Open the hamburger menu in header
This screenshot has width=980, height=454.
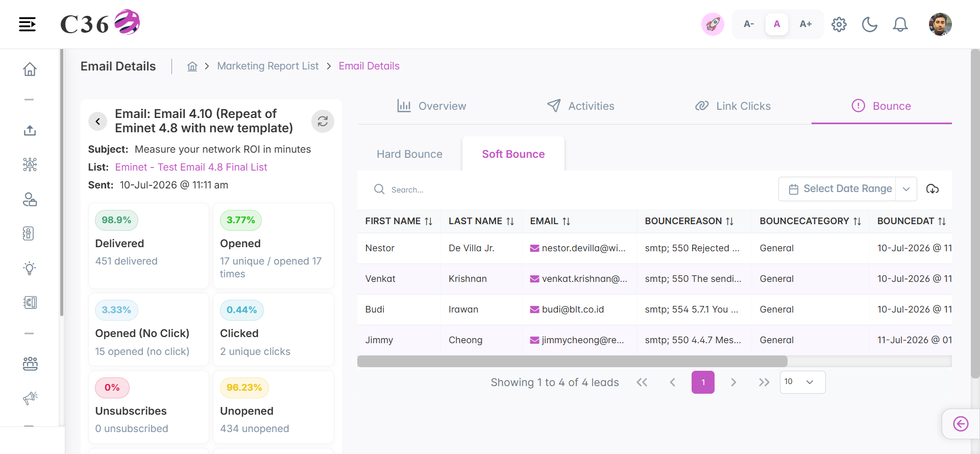27,24
